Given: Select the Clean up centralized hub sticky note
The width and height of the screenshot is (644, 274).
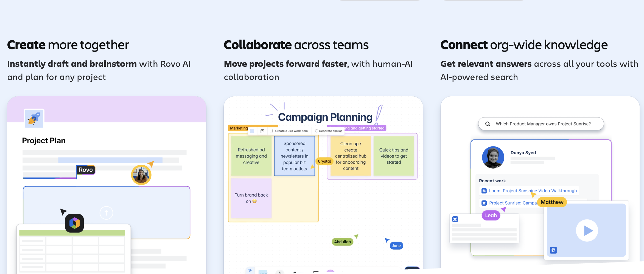Looking at the screenshot, I should click(x=351, y=156).
